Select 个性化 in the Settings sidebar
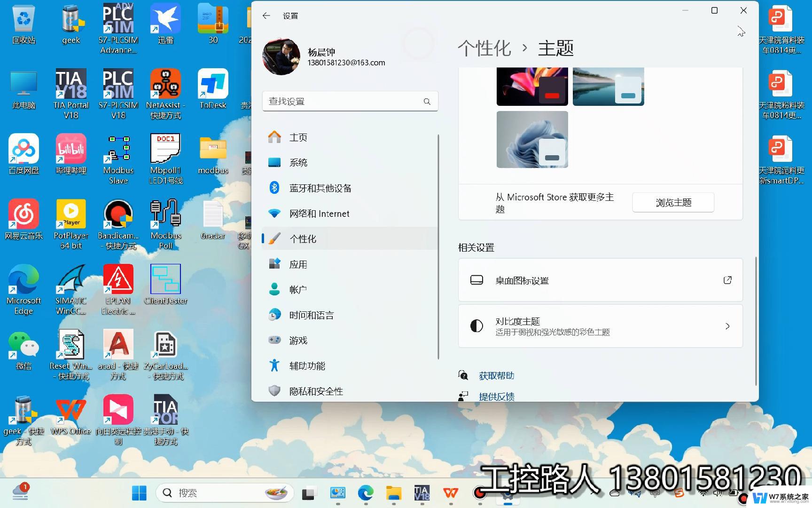Image resolution: width=812 pixels, height=508 pixels. coord(350,239)
